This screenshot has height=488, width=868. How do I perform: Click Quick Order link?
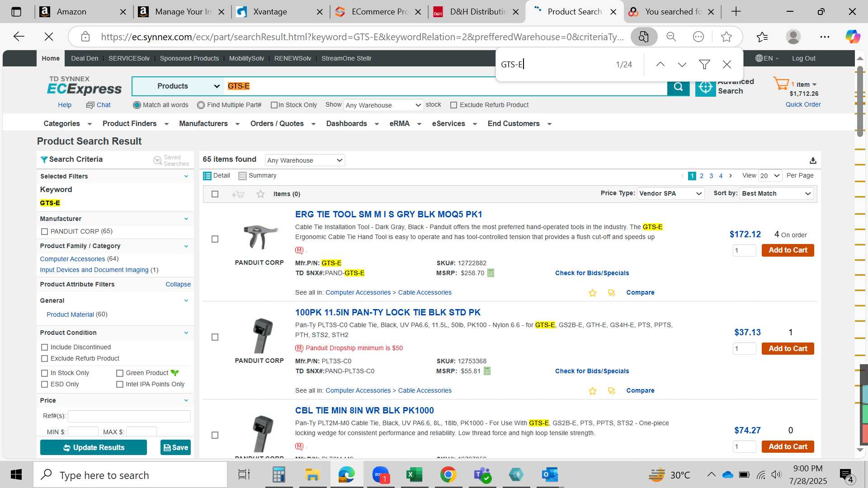point(803,104)
